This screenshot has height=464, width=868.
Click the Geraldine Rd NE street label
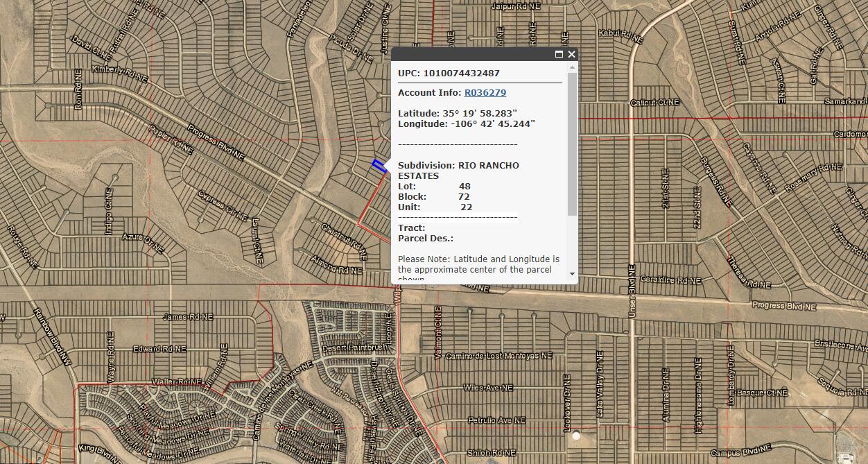pos(670,281)
